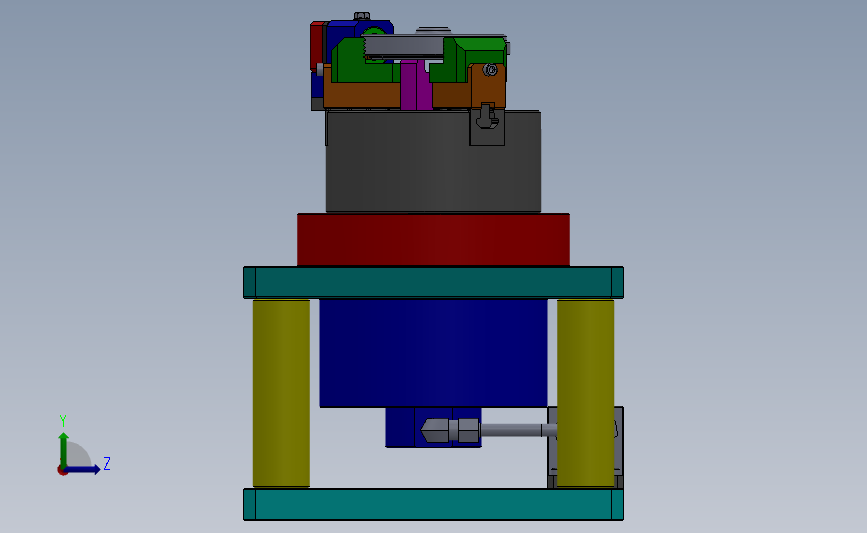Select the small red part at top left
The width and height of the screenshot is (867, 533).
317,45
